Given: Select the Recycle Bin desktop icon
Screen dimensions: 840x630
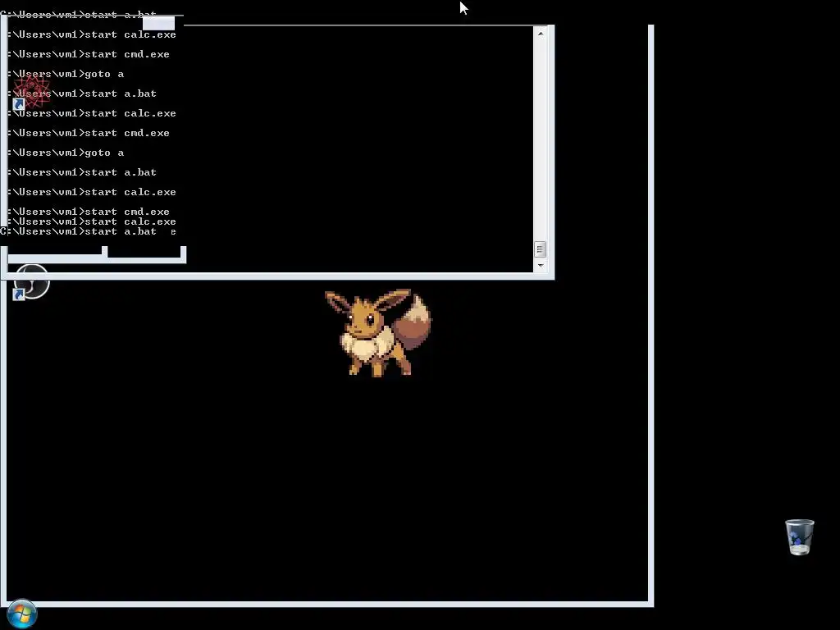Looking at the screenshot, I should (799, 536).
